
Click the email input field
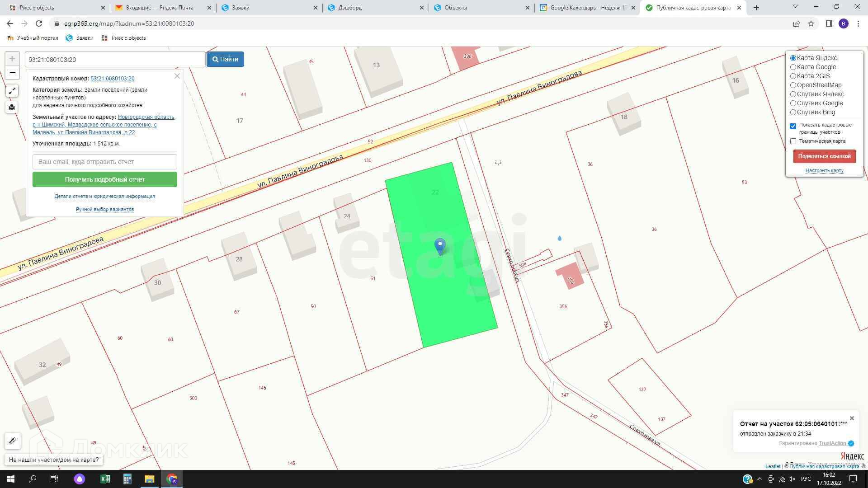pyautogui.click(x=104, y=162)
